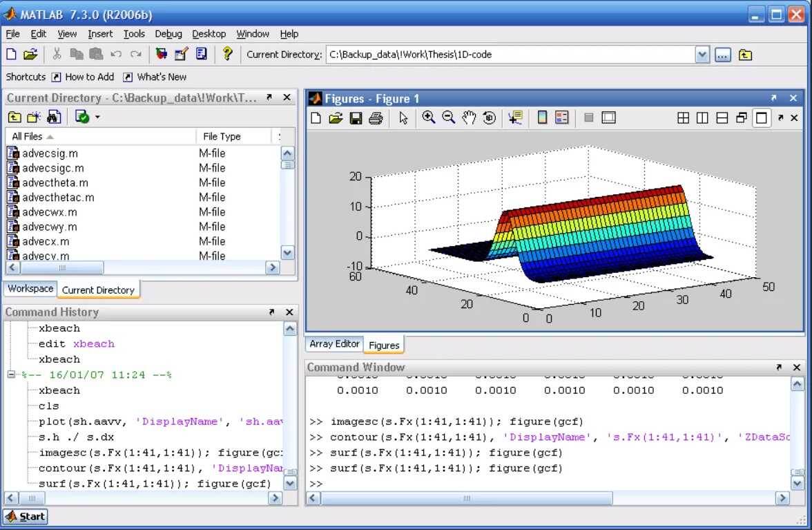Viewport: 812px width, 530px height.
Task: Click Find Files binoculars icon
Action: pyautogui.click(x=54, y=117)
